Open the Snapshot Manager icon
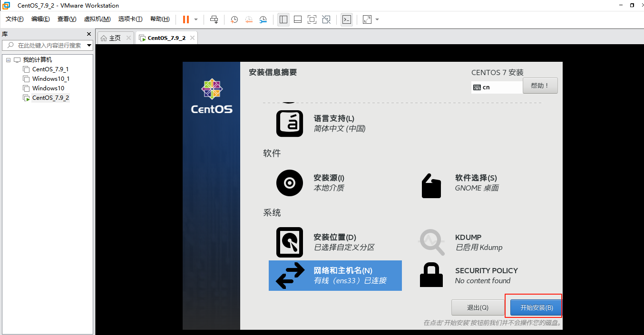This screenshot has width=644, height=335. pyautogui.click(x=263, y=19)
